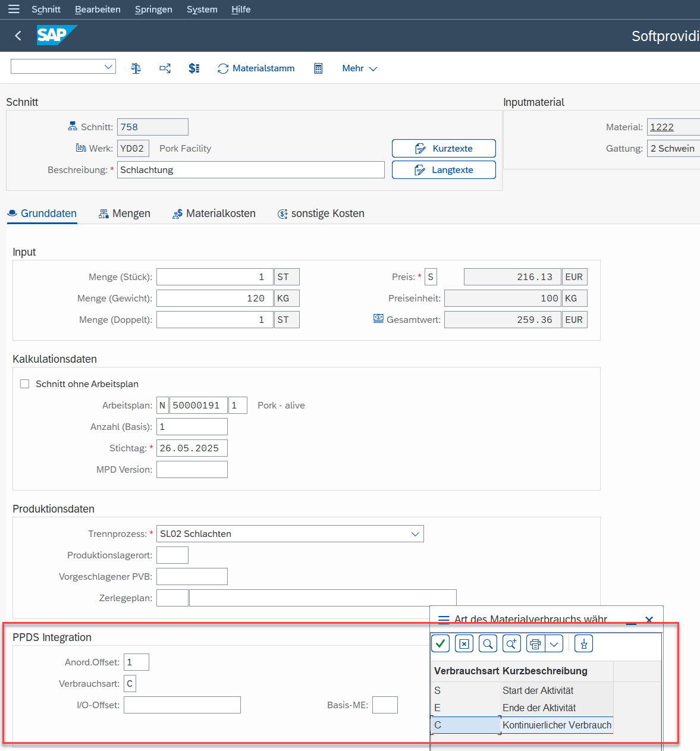Expand the print options arrow in popup
The image size is (700, 751).
pyautogui.click(x=554, y=643)
